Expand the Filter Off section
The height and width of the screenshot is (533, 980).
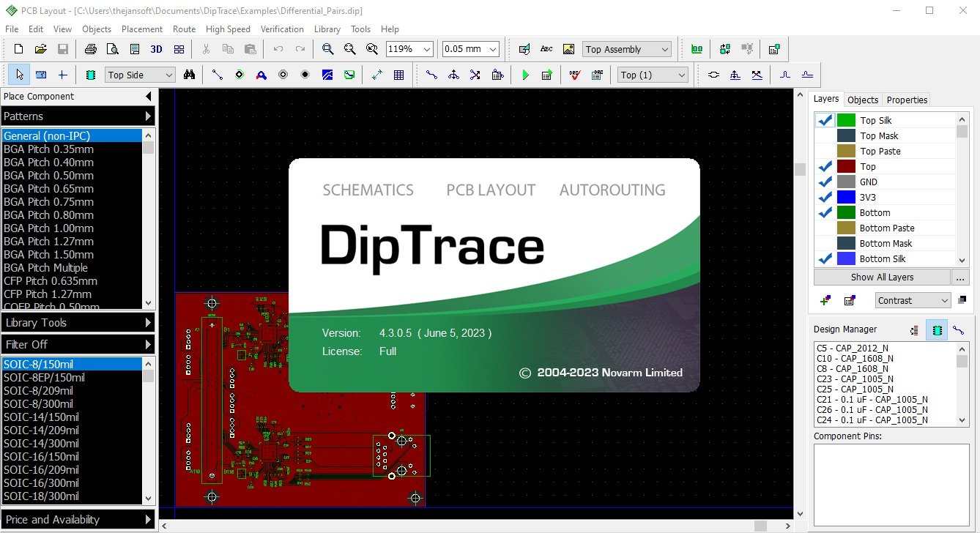point(78,344)
